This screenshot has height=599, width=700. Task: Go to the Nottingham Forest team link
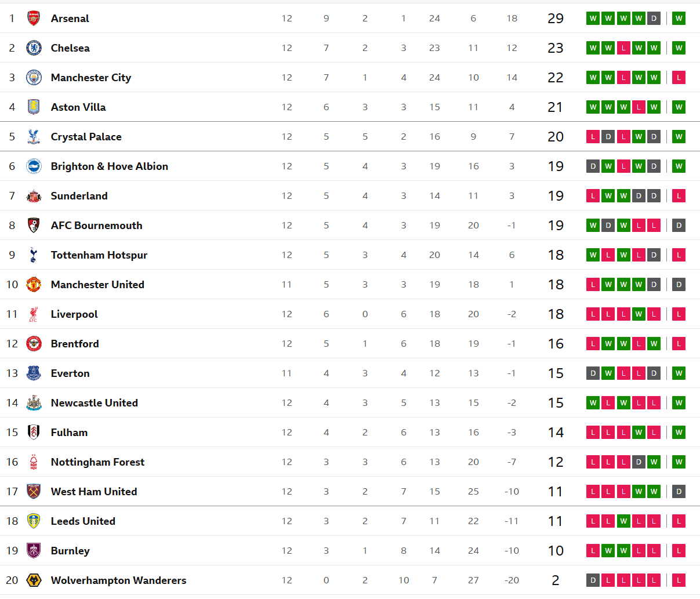pyautogui.click(x=97, y=462)
